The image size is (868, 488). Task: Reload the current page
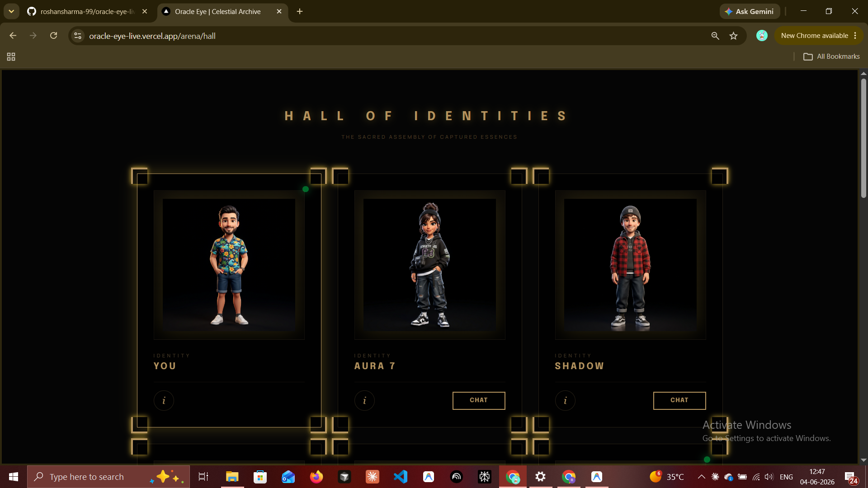point(53,36)
